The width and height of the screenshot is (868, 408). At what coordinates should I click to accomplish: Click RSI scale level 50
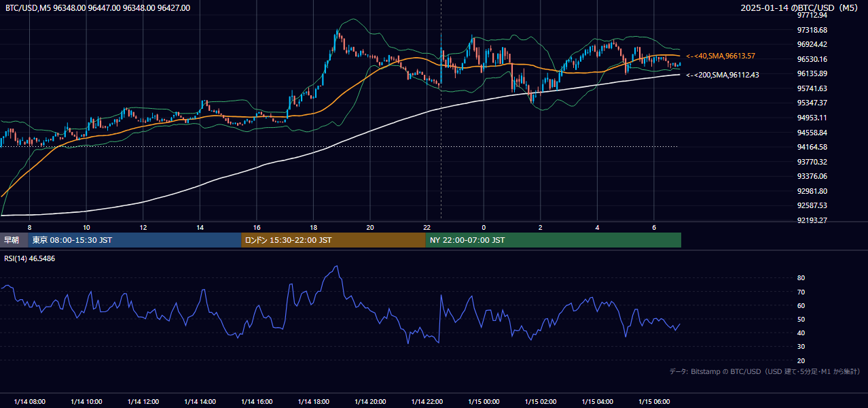click(x=801, y=319)
